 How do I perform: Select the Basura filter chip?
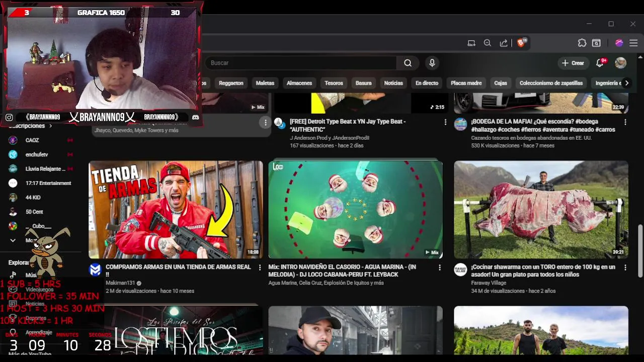tap(363, 83)
